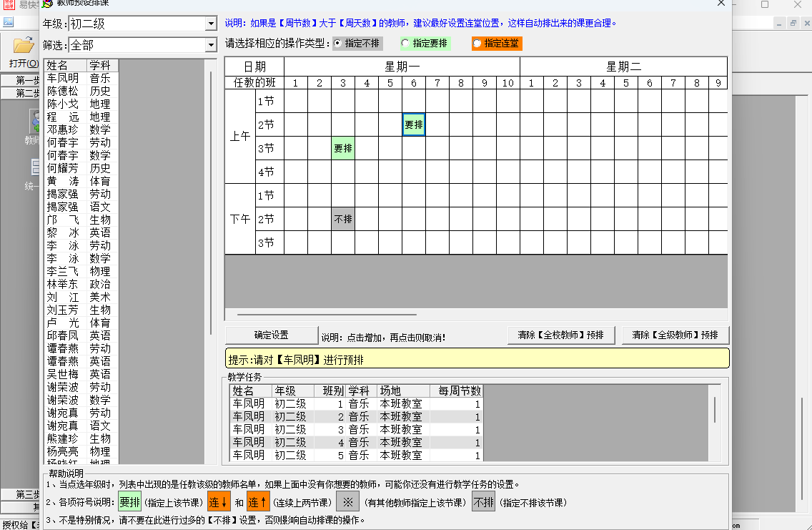This screenshot has height=530, width=812.
Task: Select teacher 黎冰 英语 in the list
Action: click(x=81, y=232)
